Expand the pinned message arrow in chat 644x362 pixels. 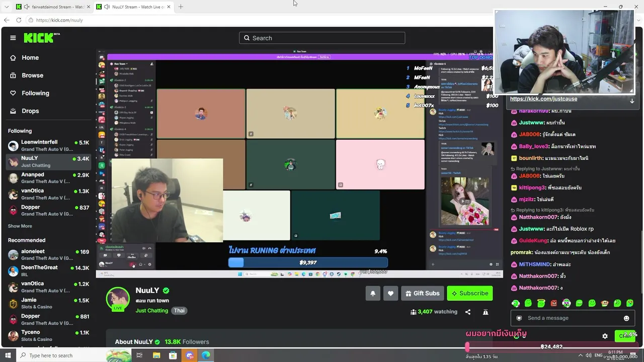click(632, 101)
